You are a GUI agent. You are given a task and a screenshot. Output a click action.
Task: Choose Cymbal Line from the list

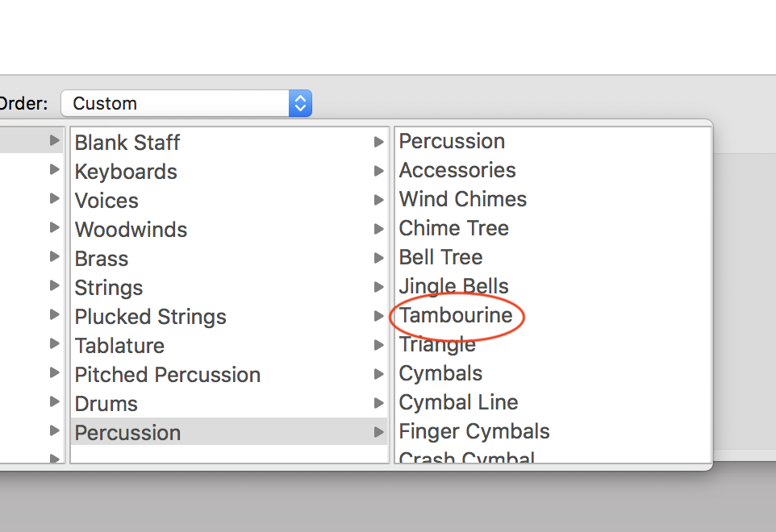click(x=458, y=402)
